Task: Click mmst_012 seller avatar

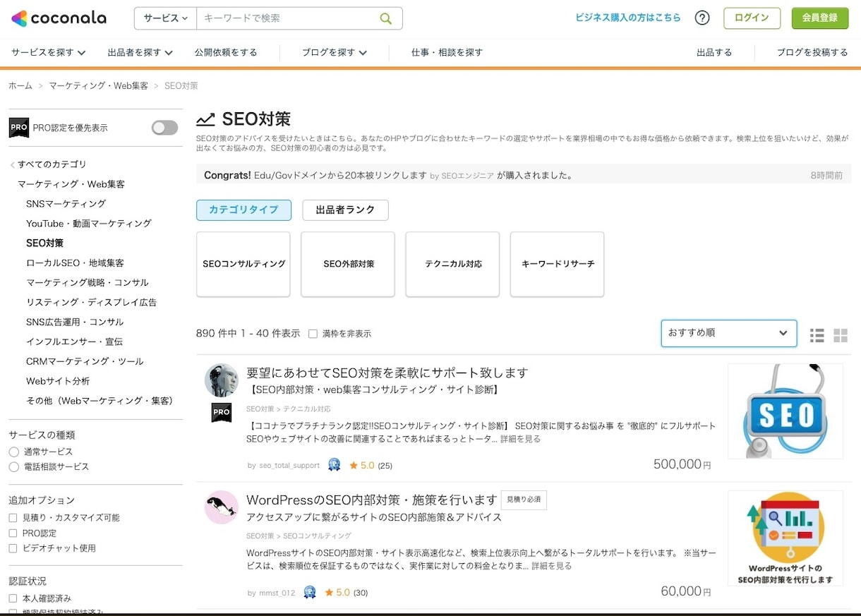Action: pyautogui.click(x=222, y=507)
